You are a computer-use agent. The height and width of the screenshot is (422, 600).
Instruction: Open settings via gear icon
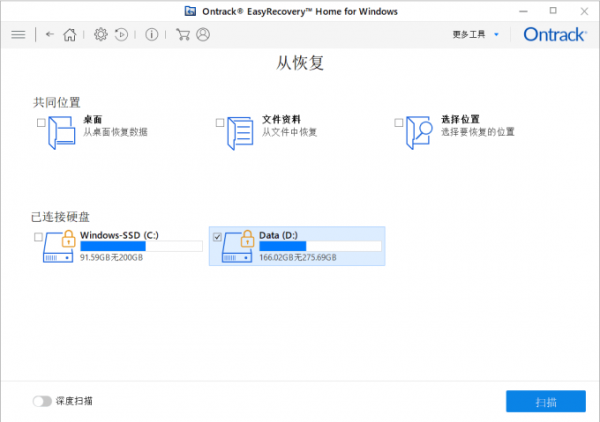coord(101,34)
